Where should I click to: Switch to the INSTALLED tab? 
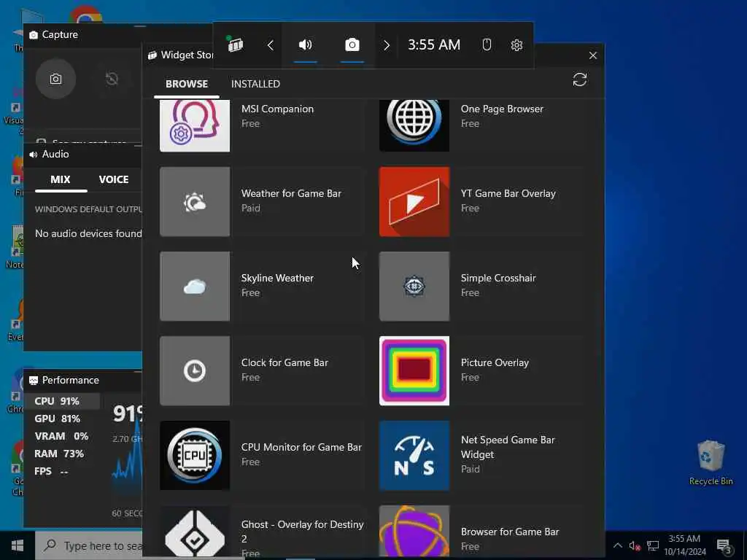click(x=255, y=84)
